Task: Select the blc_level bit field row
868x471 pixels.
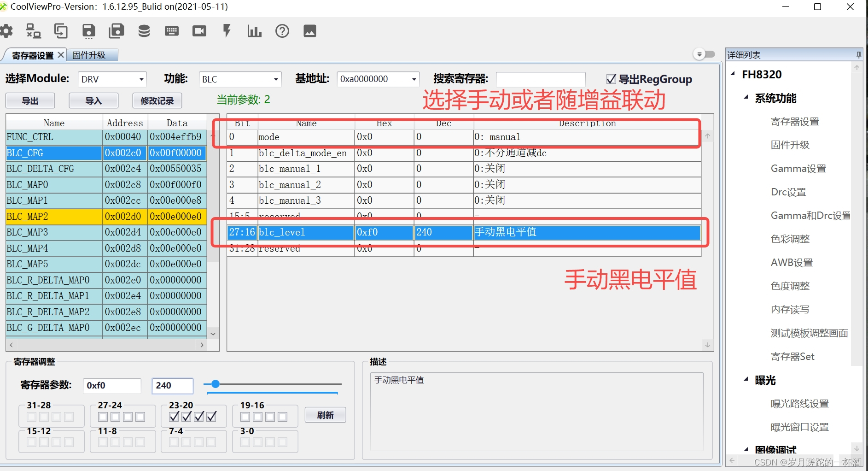Action: (x=464, y=232)
